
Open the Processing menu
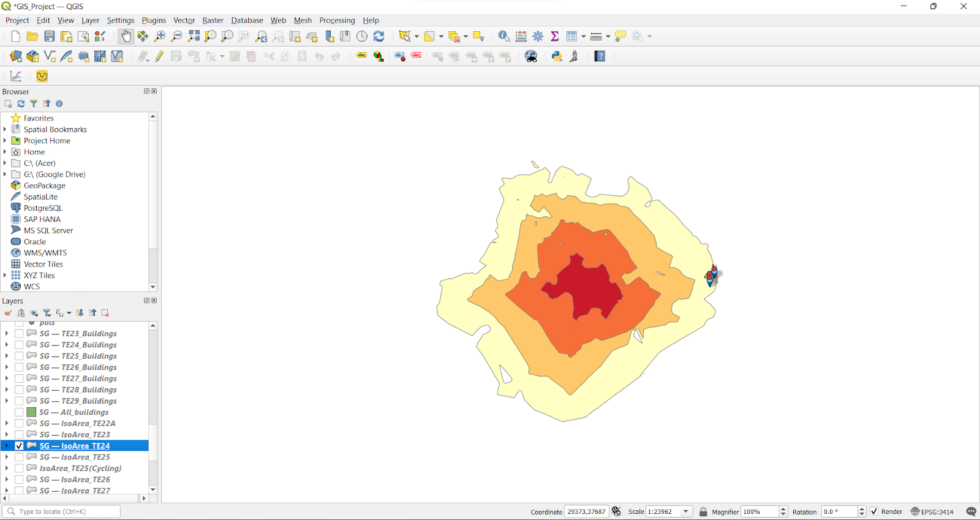coord(337,20)
